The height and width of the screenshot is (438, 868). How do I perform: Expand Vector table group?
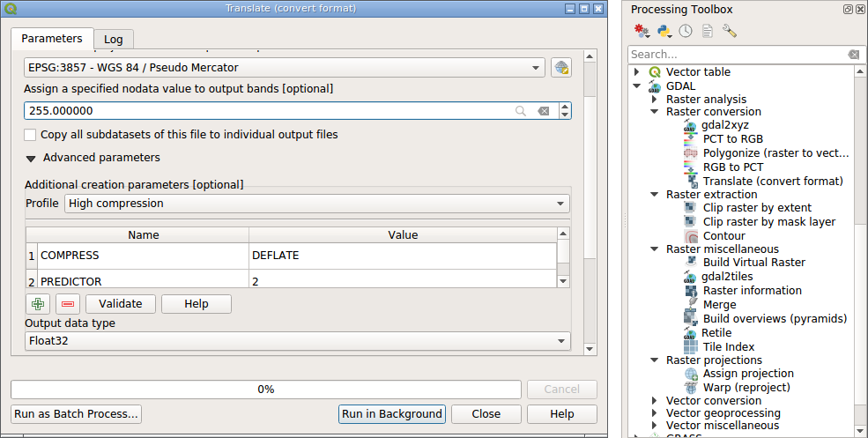point(637,72)
